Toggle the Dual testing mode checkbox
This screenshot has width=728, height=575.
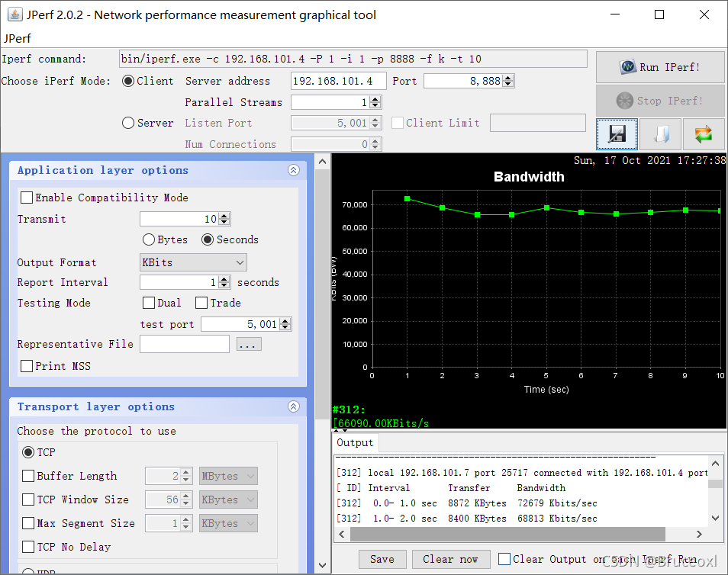(149, 303)
